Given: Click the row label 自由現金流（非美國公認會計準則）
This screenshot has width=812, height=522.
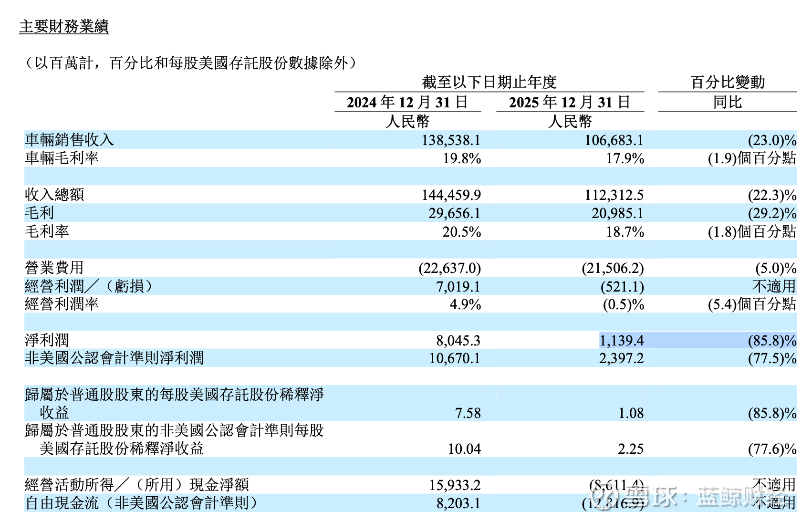Looking at the screenshot, I should [x=141, y=503].
